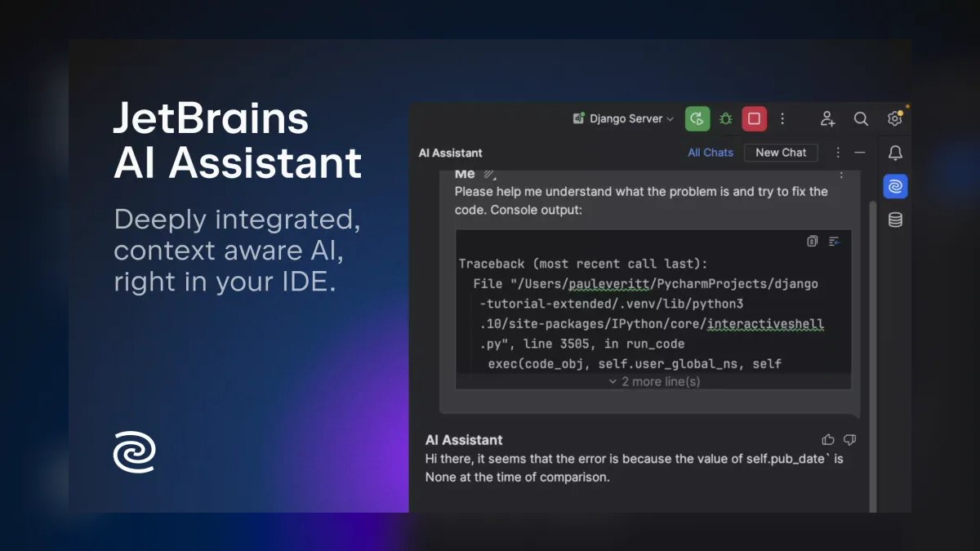The width and height of the screenshot is (980, 551).
Task: Stop the running server with red square
Action: click(754, 118)
